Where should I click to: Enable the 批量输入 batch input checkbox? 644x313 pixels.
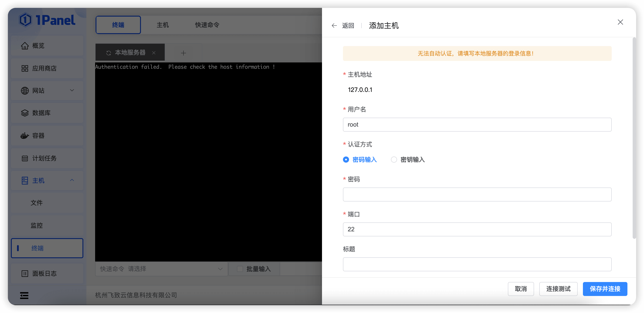point(240,269)
